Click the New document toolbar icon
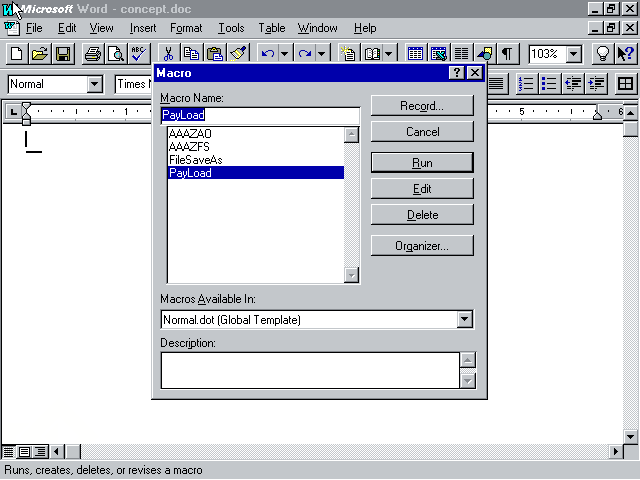Image resolution: width=640 pixels, height=480 pixels. coord(17,53)
